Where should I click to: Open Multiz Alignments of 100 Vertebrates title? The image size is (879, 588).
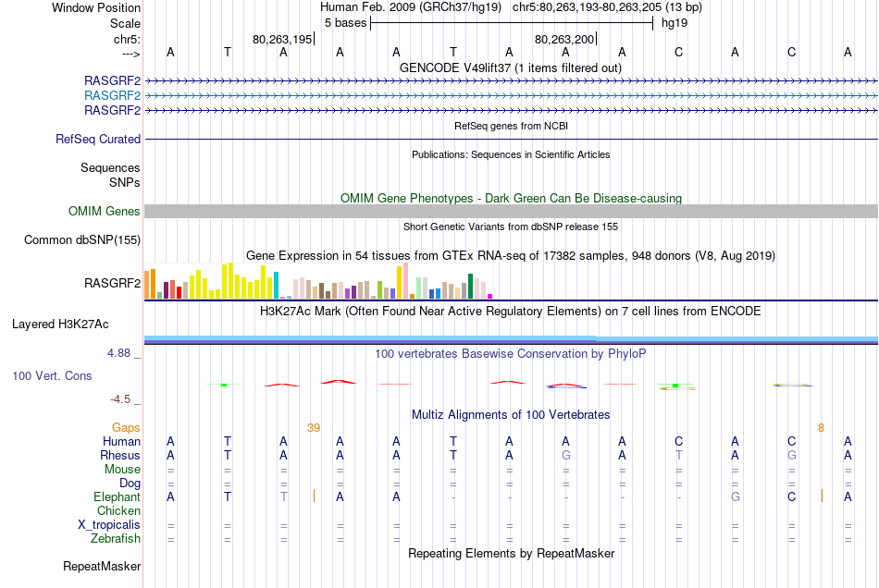pos(511,415)
